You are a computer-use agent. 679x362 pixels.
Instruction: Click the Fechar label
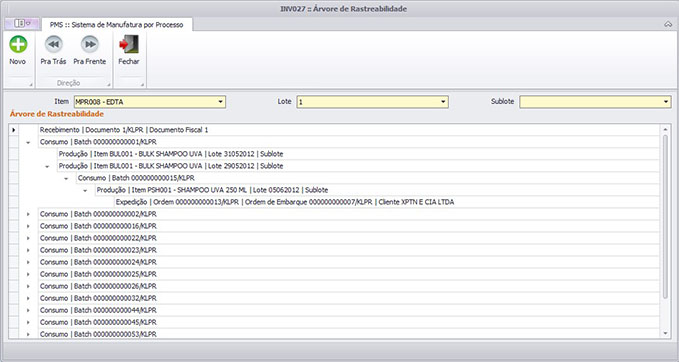(129, 61)
